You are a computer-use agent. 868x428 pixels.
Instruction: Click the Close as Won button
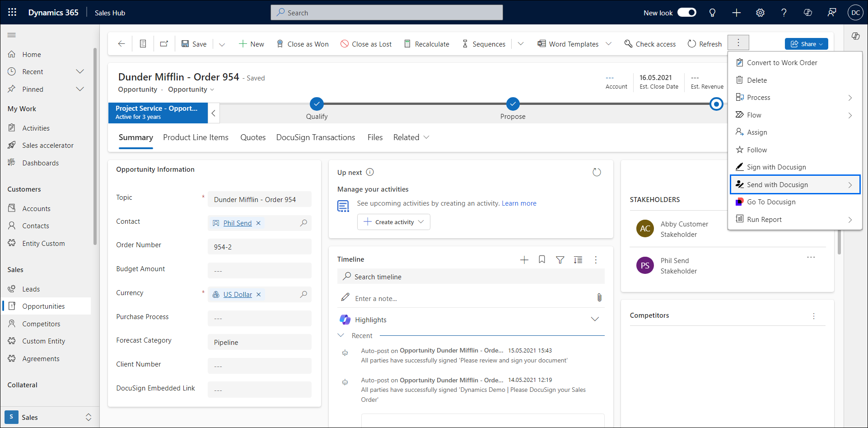coord(303,44)
